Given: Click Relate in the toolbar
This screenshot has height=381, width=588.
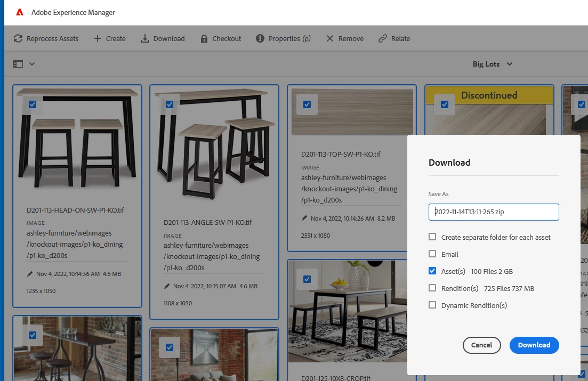Looking at the screenshot, I should pos(394,38).
